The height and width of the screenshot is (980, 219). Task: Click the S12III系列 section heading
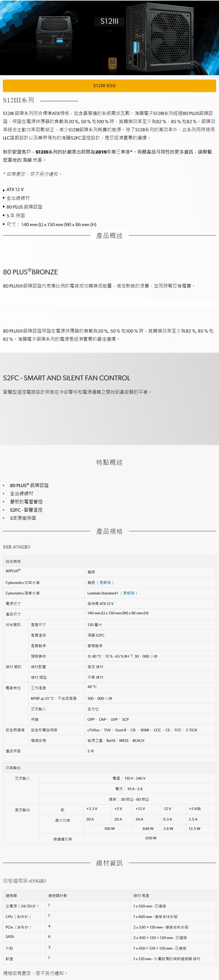pyautogui.click(x=19, y=100)
